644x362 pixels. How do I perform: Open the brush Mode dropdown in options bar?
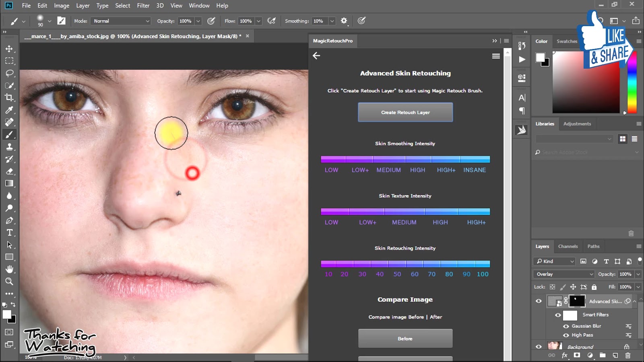pyautogui.click(x=120, y=21)
